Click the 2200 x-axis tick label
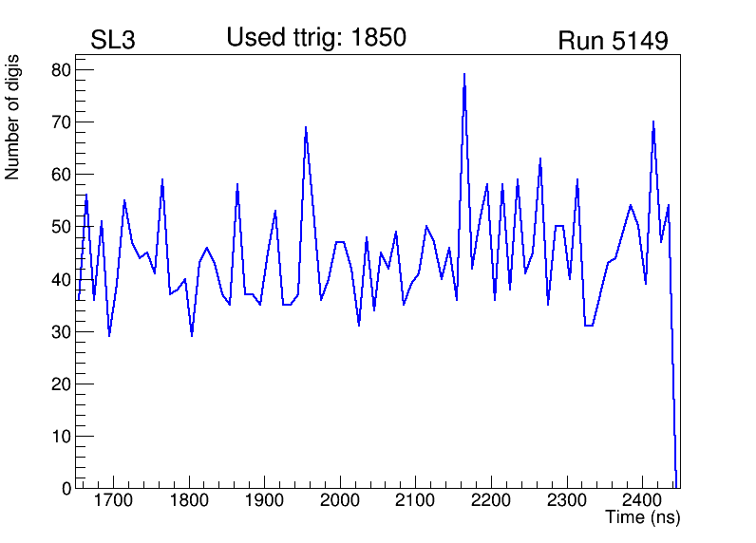Image resolution: width=756 pixels, height=543 pixels. click(491, 500)
